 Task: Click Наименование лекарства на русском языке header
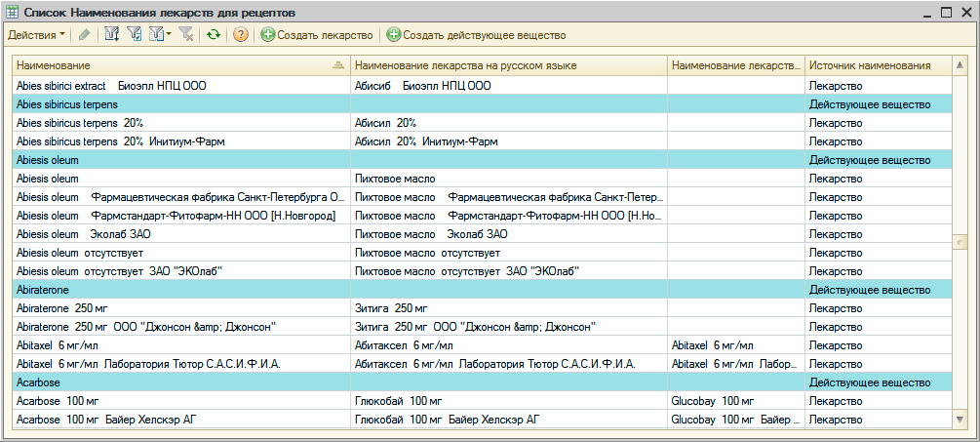pyautogui.click(x=507, y=65)
